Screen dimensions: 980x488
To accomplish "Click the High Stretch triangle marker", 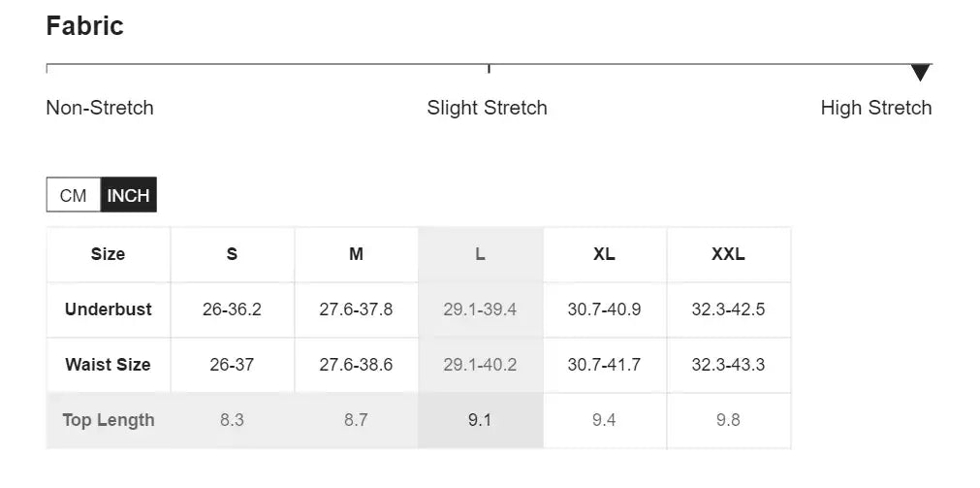I will [920, 73].
